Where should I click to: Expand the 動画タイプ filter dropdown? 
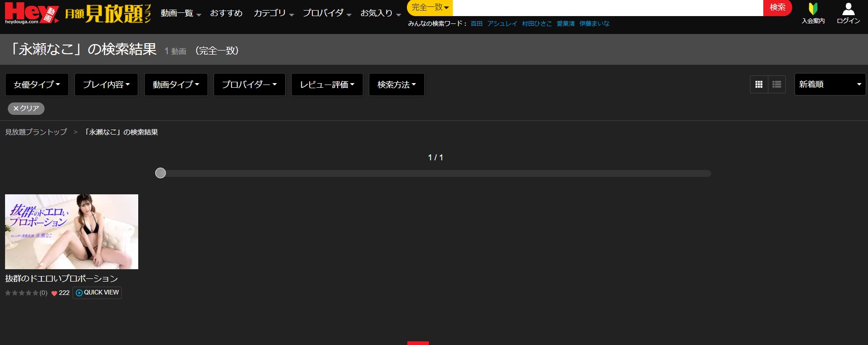(x=176, y=85)
